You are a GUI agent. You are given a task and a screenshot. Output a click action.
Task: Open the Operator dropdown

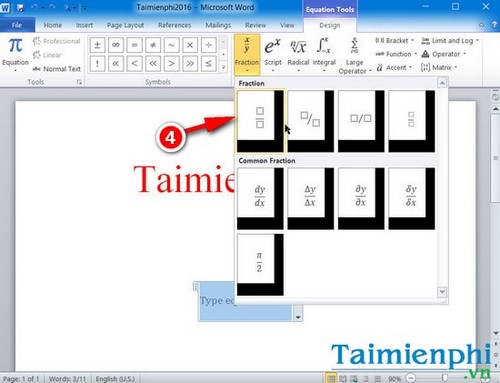click(443, 54)
